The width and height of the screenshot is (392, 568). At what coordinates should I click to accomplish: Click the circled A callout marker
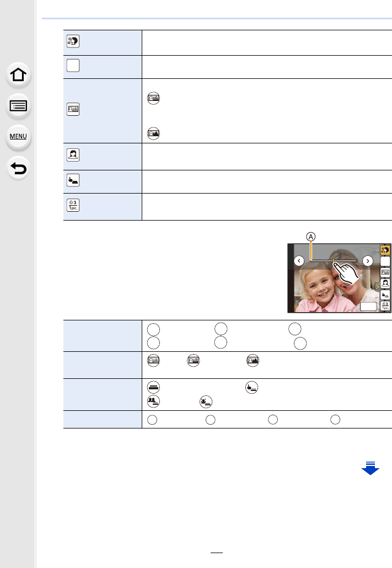click(x=311, y=235)
